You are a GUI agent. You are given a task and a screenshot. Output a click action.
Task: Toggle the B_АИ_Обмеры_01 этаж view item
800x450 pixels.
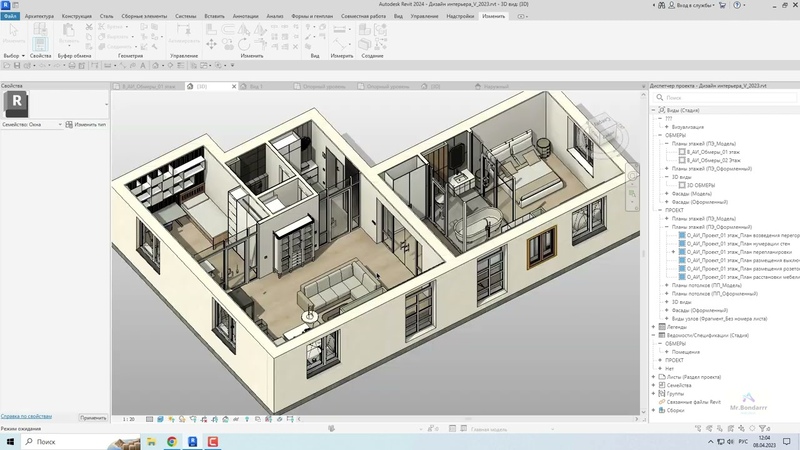683,151
